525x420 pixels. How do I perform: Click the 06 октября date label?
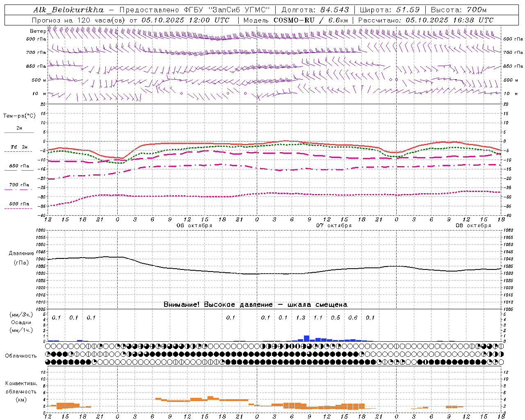pos(194,226)
